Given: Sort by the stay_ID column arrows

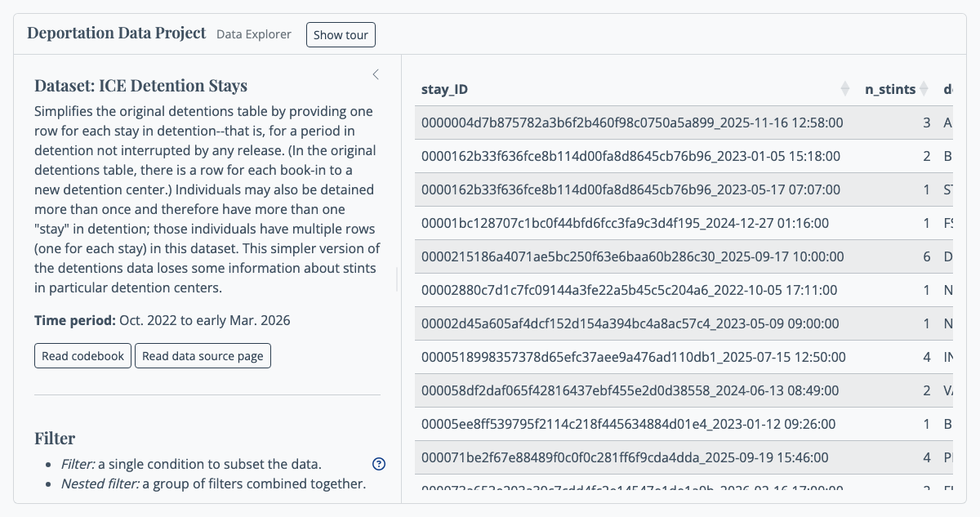Looking at the screenshot, I should tap(845, 89).
